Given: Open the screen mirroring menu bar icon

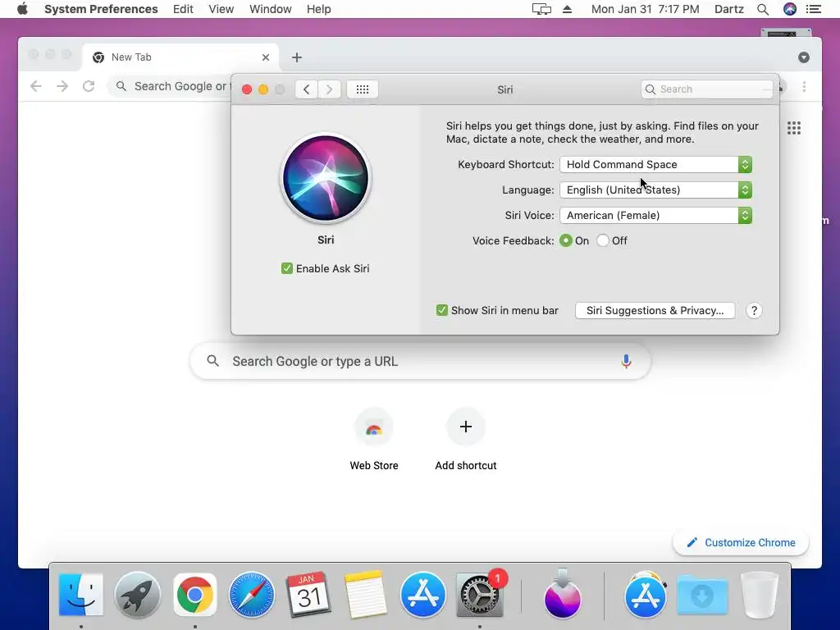Looking at the screenshot, I should (x=541, y=9).
